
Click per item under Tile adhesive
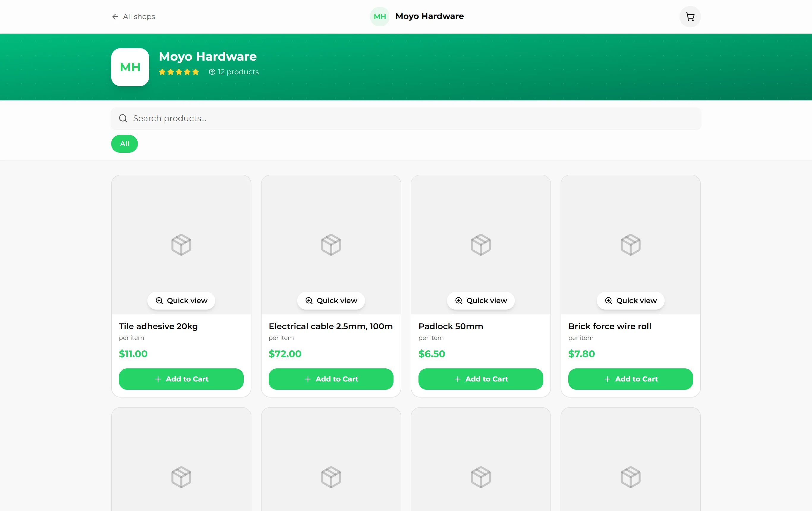click(x=131, y=338)
